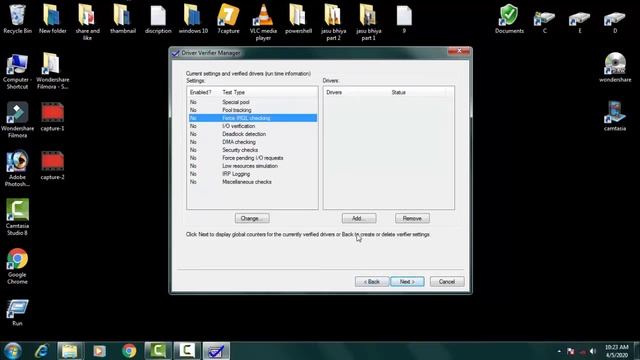Launch Adobe Photoshop shortcut
This screenshot has width=640, height=360.
tap(17, 169)
